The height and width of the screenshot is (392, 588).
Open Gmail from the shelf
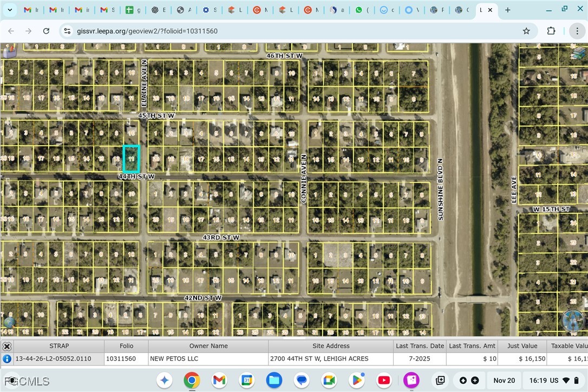tap(219, 380)
